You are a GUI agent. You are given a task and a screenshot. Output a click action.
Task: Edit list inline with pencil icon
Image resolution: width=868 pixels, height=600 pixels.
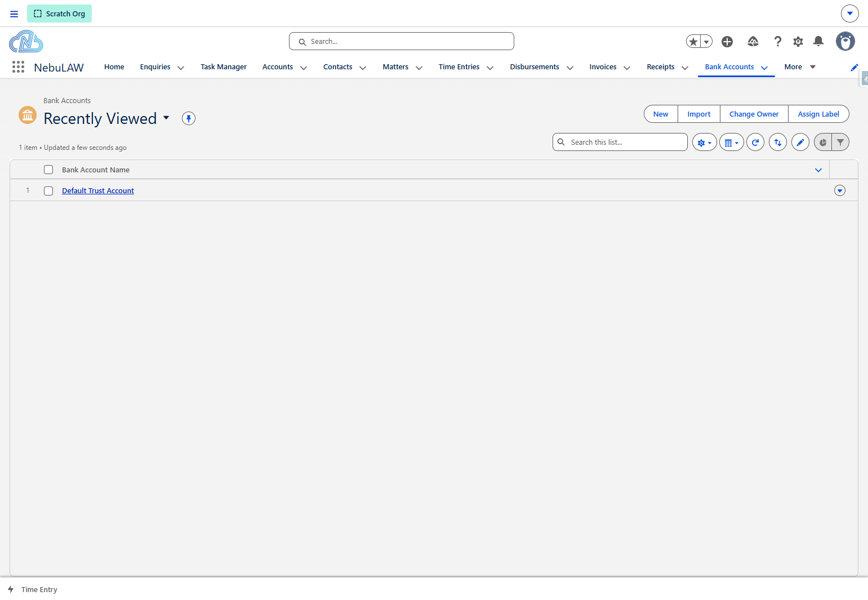800,143
